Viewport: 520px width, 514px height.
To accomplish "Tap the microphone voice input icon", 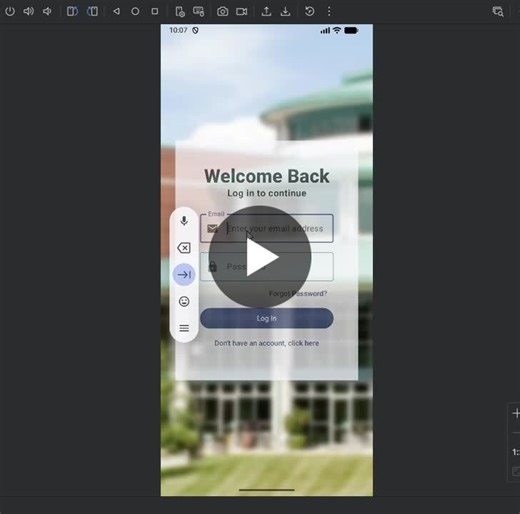I will tap(184, 221).
